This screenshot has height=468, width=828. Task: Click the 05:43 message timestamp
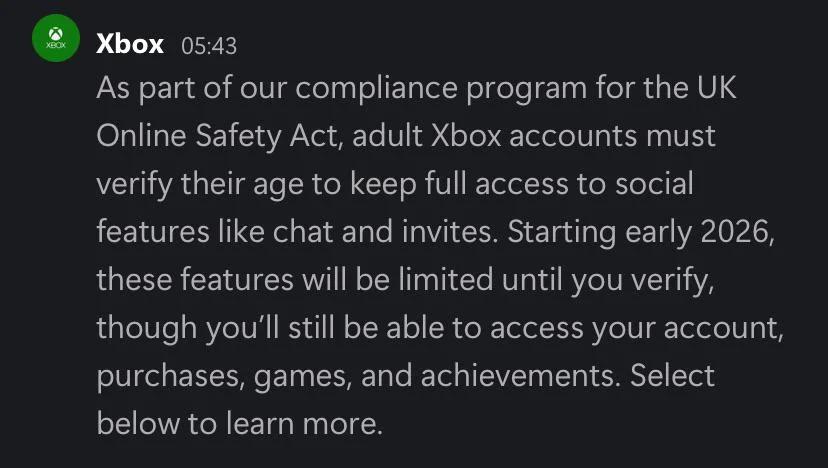(209, 46)
